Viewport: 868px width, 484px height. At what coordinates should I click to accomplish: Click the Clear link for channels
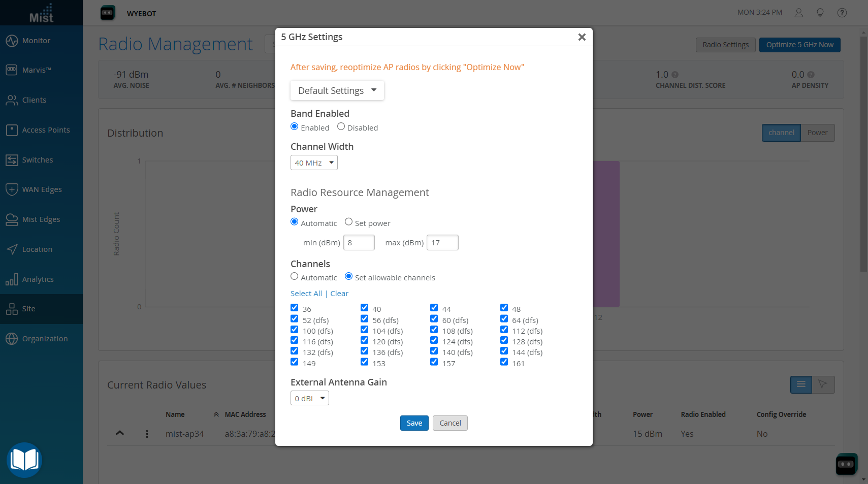(339, 293)
